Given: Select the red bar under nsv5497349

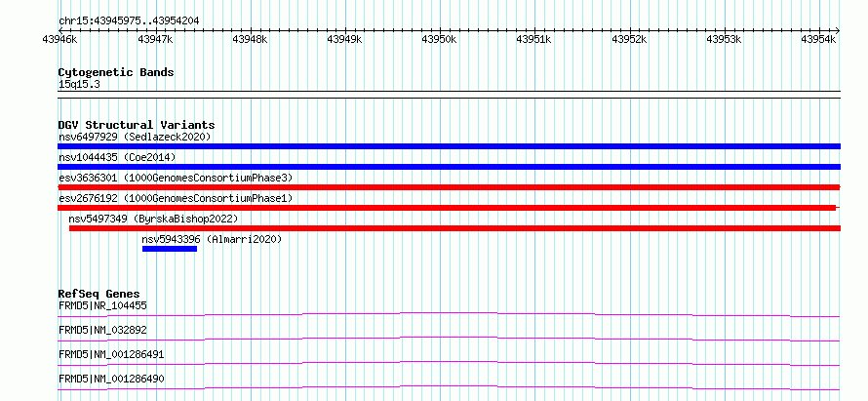Looking at the screenshot, I should point(455,228).
